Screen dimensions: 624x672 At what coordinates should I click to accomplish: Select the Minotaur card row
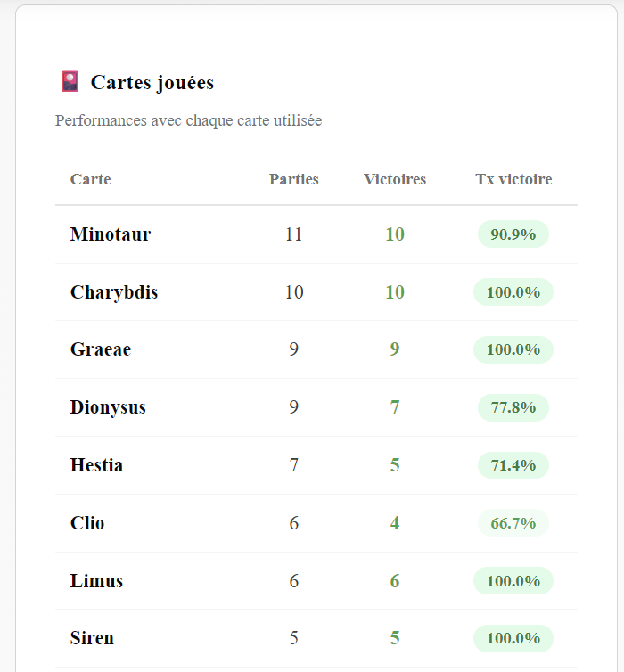point(111,234)
